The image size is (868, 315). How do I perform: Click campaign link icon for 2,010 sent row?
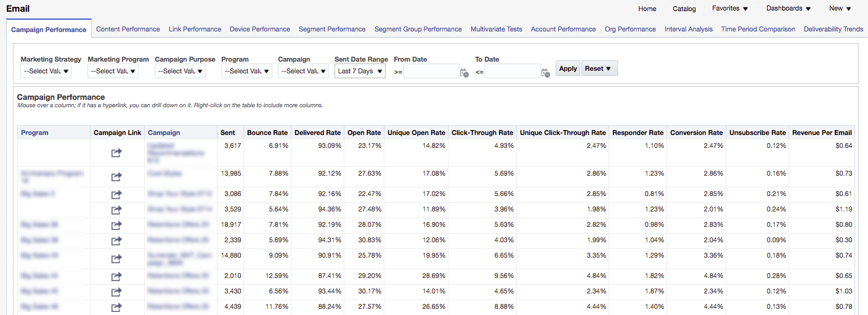click(x=116, y=277)
